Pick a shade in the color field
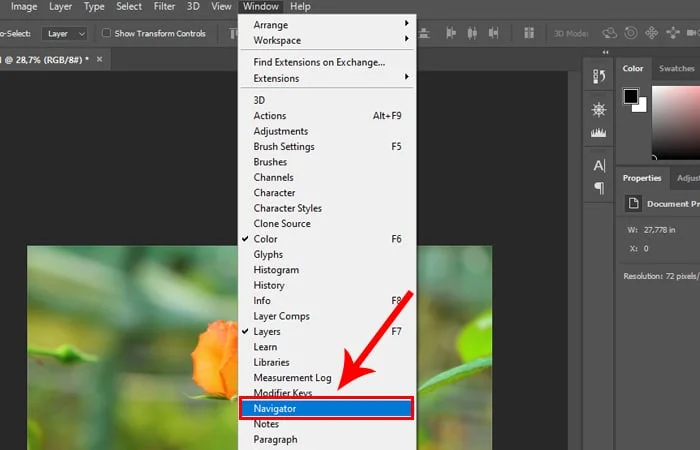 (x=676, y=122)
